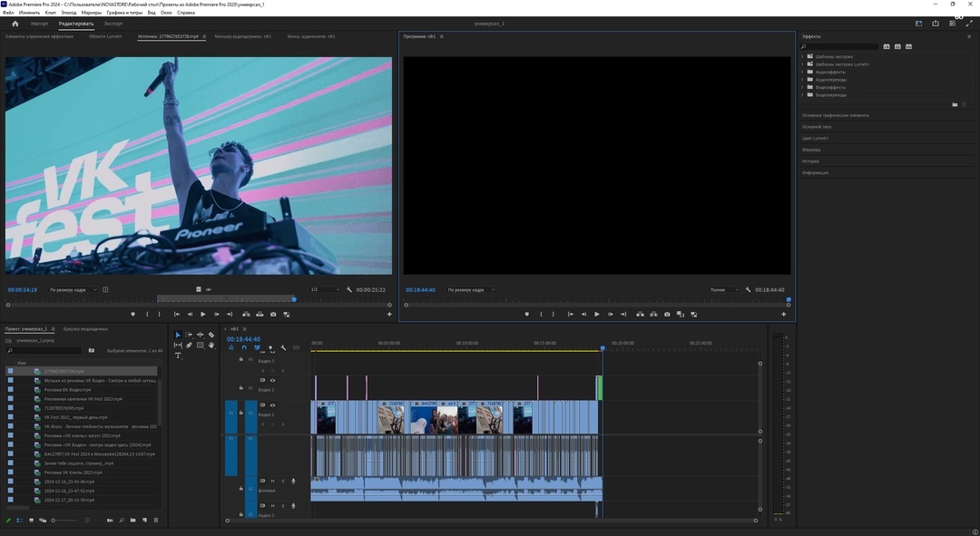Screen dimensions: 980x536
Task: Create new bin in Project panel
Action: click(x=132, y=520)
